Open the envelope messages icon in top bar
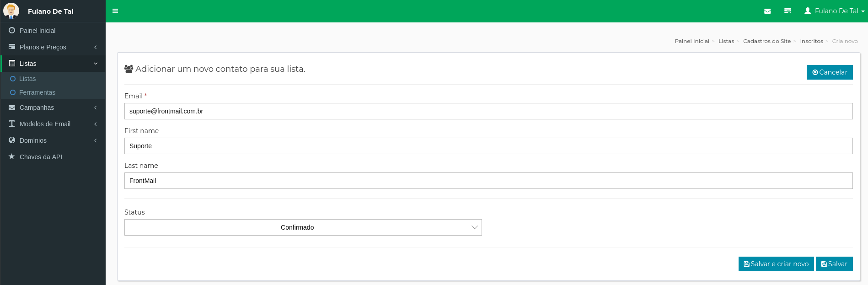868x285 pixels. tap(767, 11)
